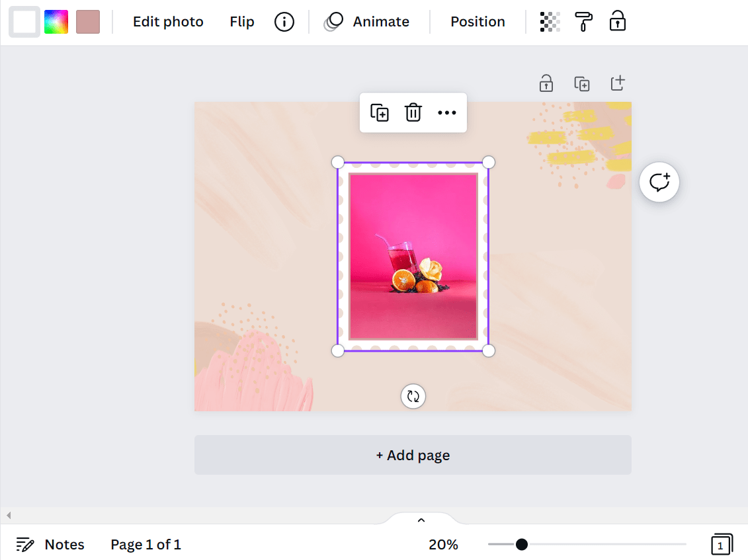This screenshot has height=560, width=748.
Task: Add a comment with the speech bubble icon
Action: (659, 182)
